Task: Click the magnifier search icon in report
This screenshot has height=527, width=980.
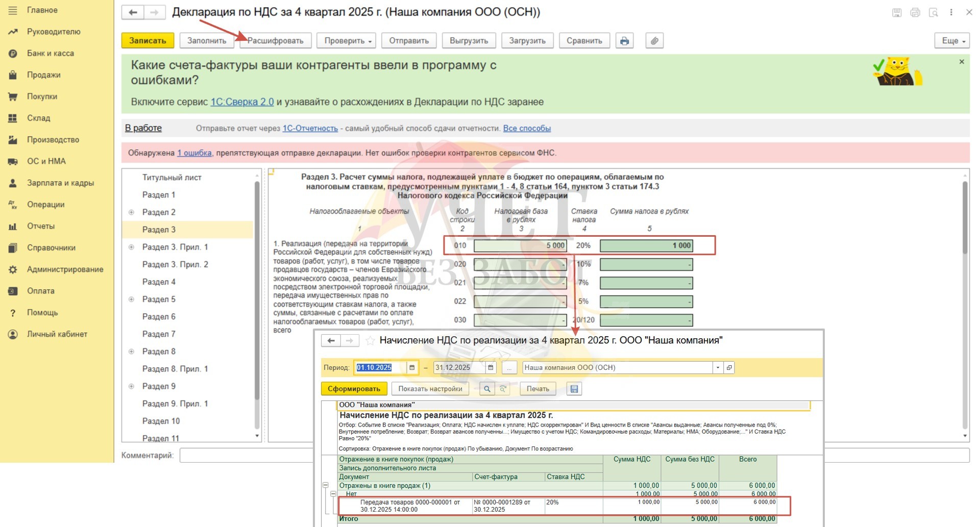Action: click(x=487, y=389)
